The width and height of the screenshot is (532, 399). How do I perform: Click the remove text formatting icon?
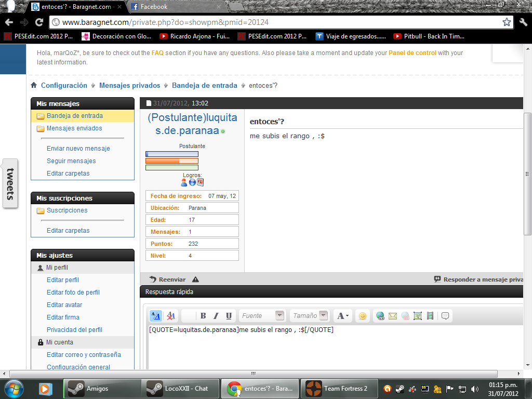[x=171, y=316]
